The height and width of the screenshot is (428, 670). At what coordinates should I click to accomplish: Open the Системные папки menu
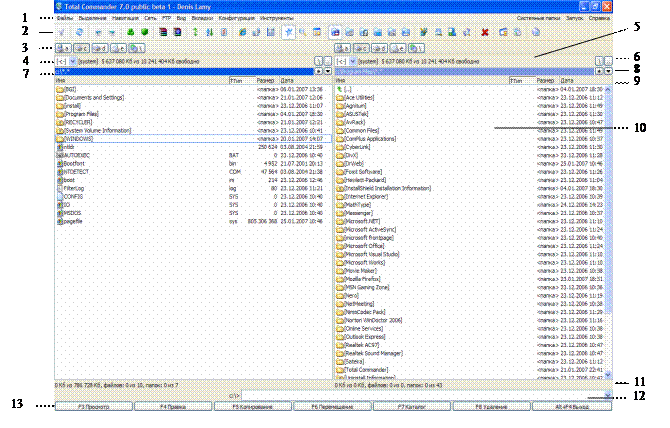coord(538,18)
